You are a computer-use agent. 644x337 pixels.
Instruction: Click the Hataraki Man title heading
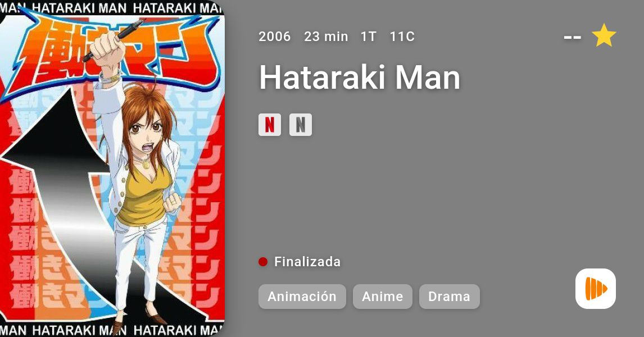coord(360,77)
